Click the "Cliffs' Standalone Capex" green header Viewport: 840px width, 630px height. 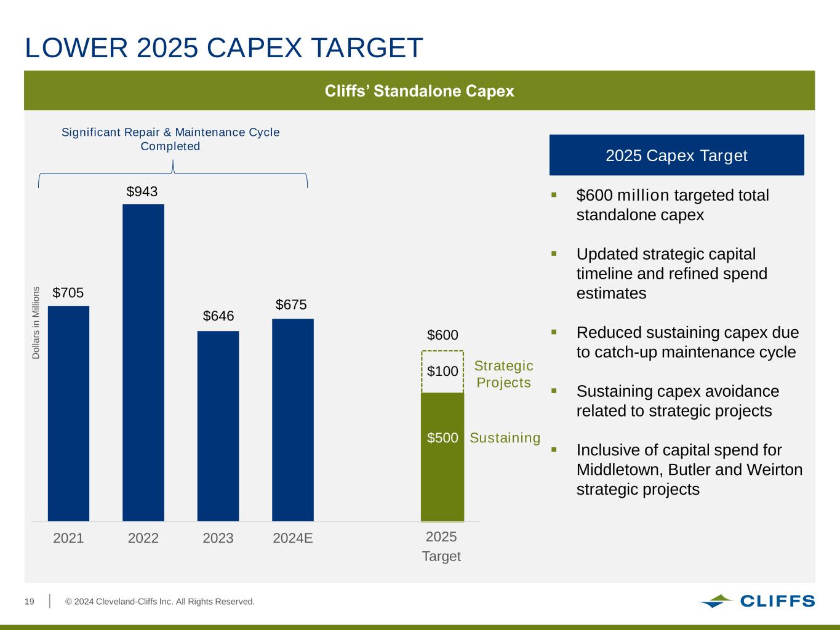point(420,91)
